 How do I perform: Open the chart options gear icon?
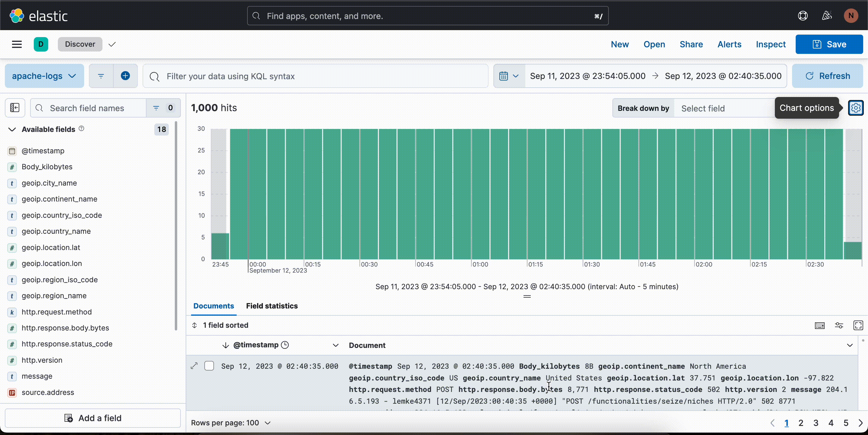[856, 108]
